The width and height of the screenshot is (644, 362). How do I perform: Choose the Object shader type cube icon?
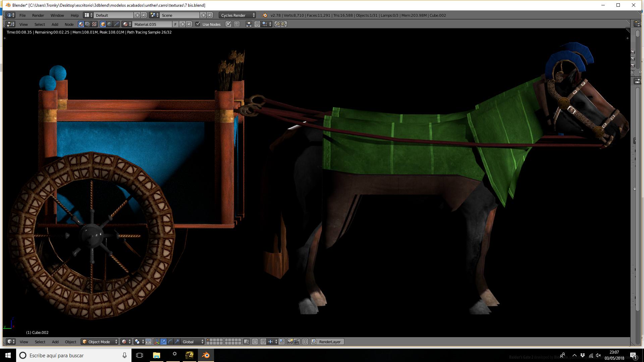pos(103,24)
